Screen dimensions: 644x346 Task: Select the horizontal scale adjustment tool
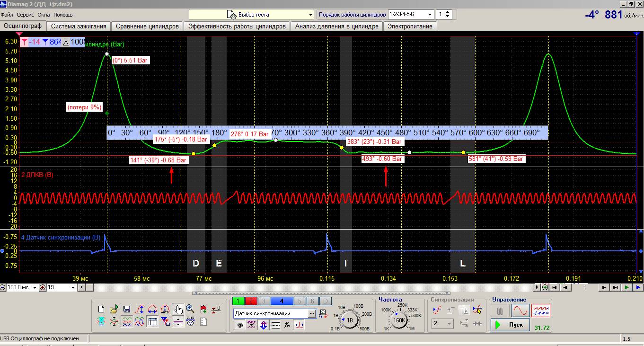coord(152,310)
